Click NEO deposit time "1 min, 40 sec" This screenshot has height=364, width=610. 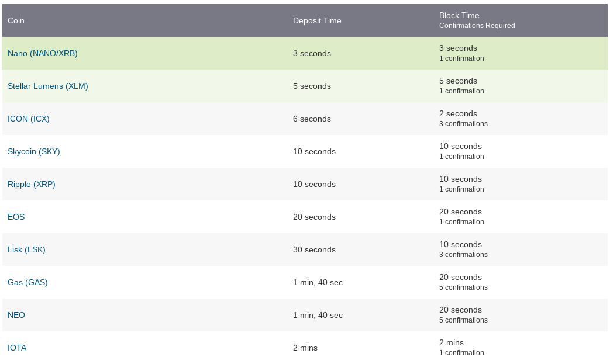[x=318, y=315]
